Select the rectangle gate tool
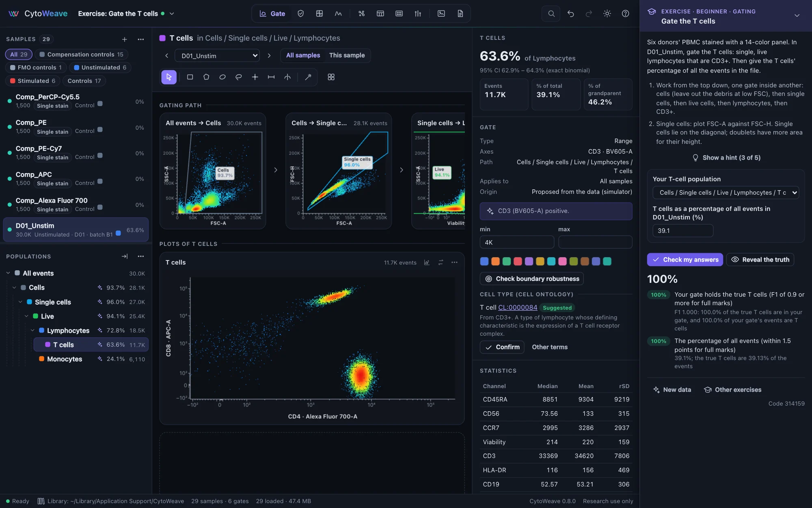 click(x=190, y=77)
